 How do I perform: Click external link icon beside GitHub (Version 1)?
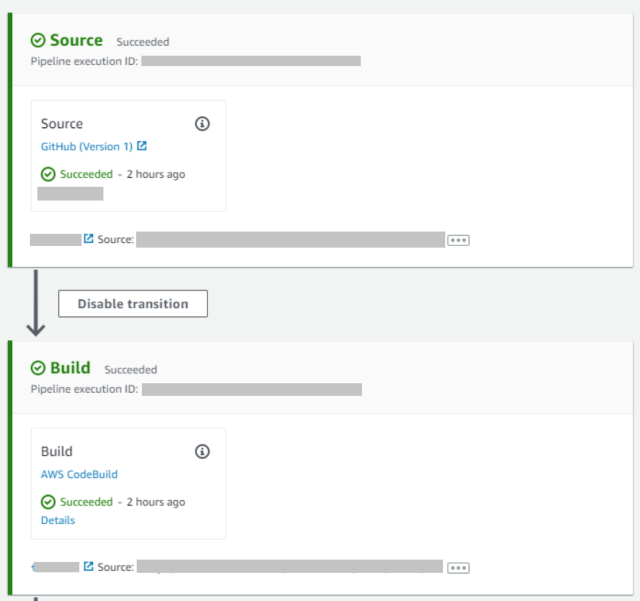[x=142, y=146]
